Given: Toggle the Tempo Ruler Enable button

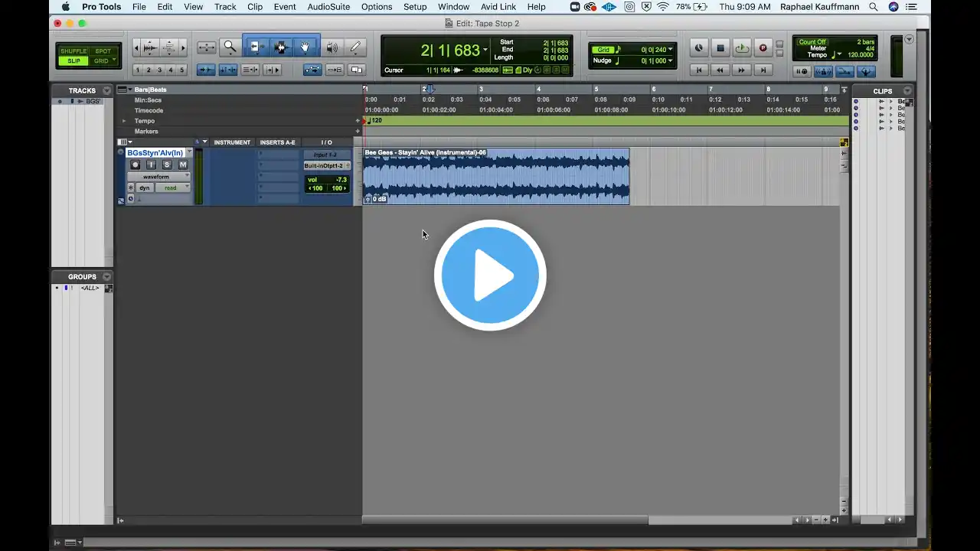Looking at the screenshot, I should coord(866,71).
